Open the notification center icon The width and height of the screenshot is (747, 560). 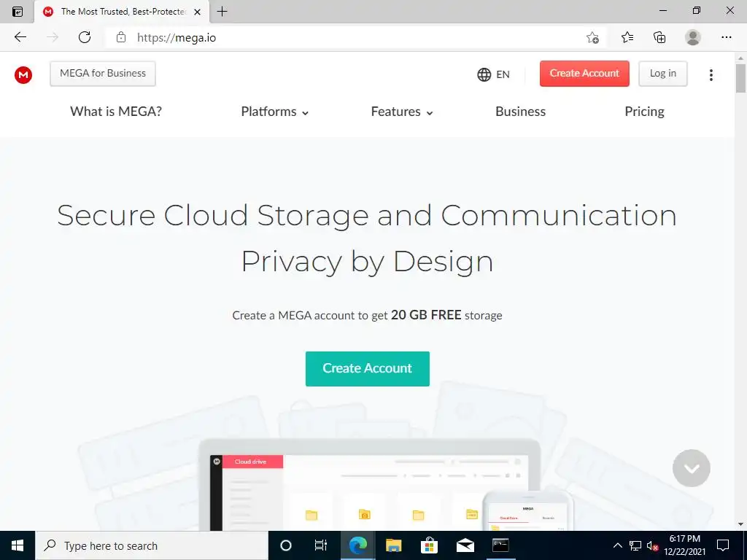click(723, 545)
